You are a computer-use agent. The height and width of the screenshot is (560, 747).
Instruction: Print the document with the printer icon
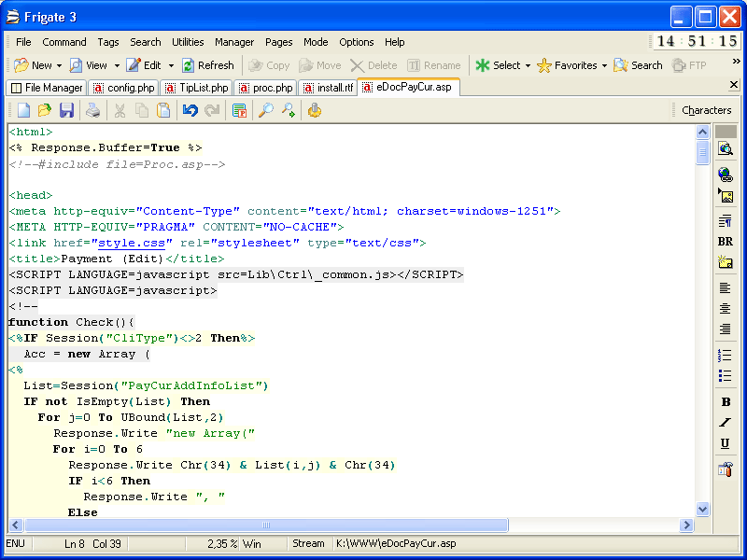coord(92,110)
